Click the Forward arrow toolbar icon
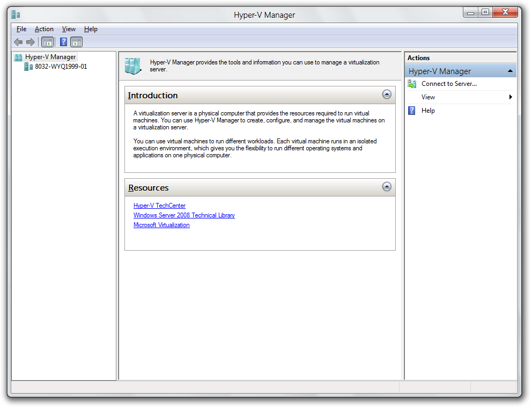The width and height of the screenshot is (532, 408). click(31, 42)
